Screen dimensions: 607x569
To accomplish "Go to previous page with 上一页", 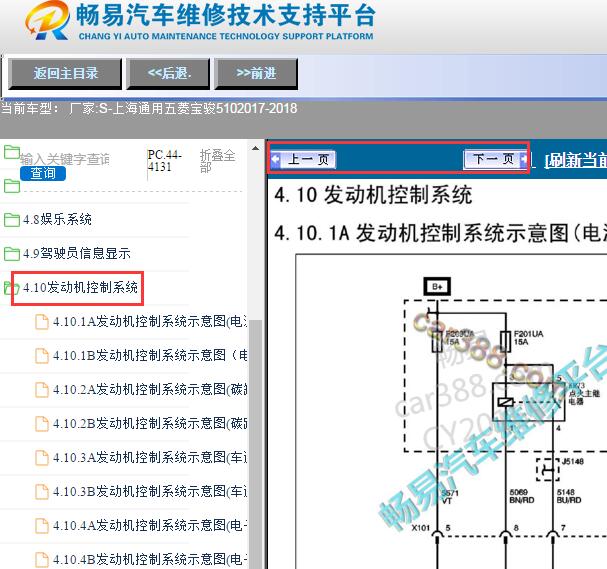I will coord(303,159).
